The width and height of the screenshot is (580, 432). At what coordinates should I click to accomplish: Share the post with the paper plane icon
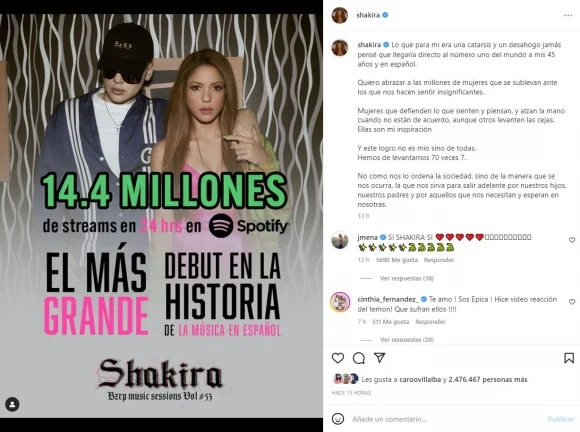(x=380, y=357)
